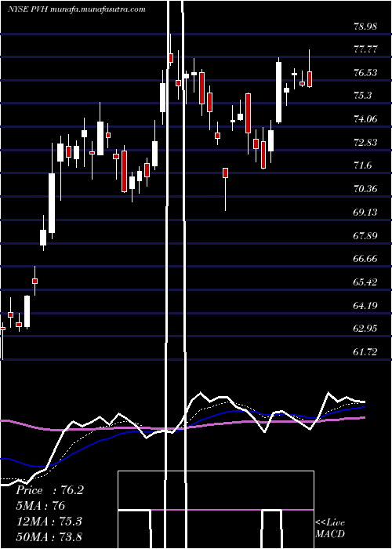Click the 72.83 price axis label
The height and width of the screenshot is (549, 392).
(365, 143)
